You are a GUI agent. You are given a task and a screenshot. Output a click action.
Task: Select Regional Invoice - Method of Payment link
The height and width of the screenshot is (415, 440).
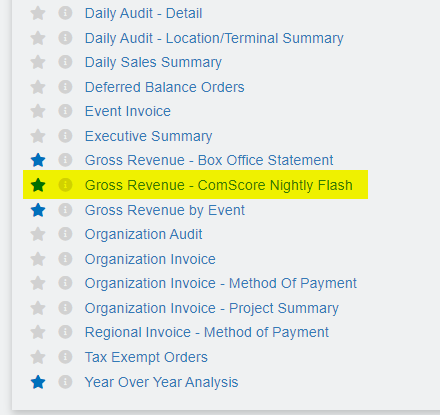(207, 332)
